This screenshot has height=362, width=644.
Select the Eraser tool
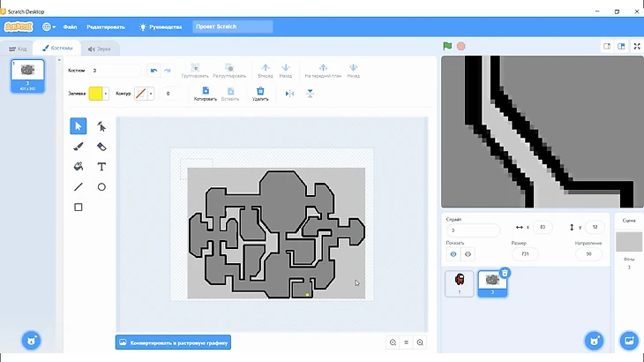click(101, 147)
